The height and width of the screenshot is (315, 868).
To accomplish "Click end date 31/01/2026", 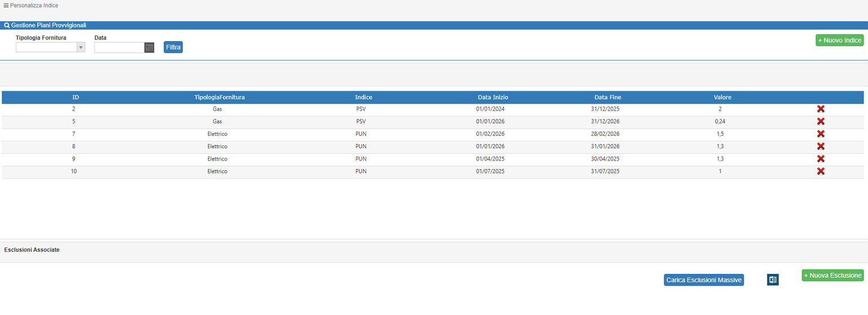I will click(x=605, y=147).
